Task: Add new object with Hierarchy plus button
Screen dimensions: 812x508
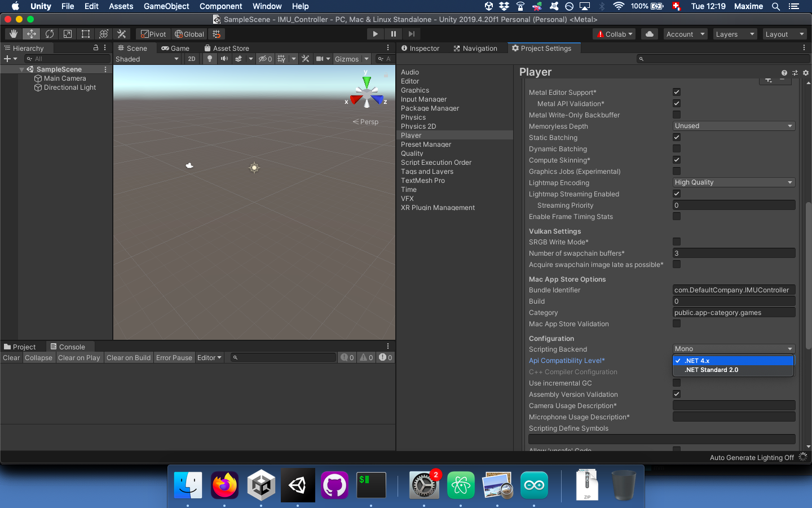Action: point(7,59)
